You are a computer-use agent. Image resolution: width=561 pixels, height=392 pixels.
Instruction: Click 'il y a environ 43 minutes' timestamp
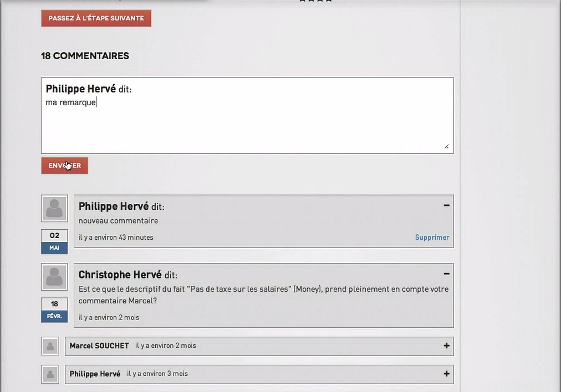coord(116,238)
